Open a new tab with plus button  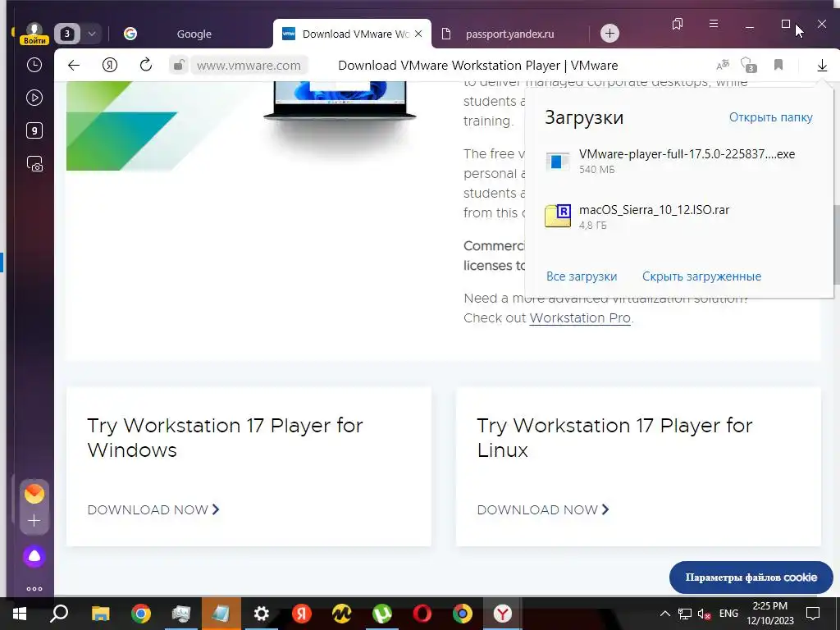tap(609, 33)
